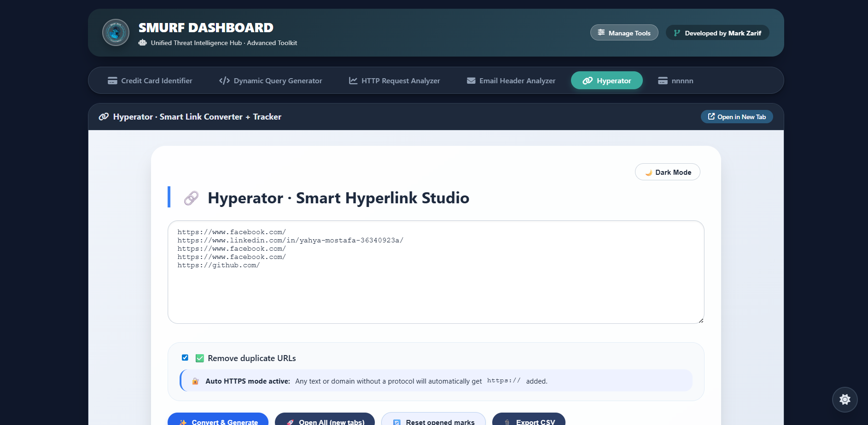Open the Manage Tools button
This screenshot has height=425, width=868.
coord(624,33)
